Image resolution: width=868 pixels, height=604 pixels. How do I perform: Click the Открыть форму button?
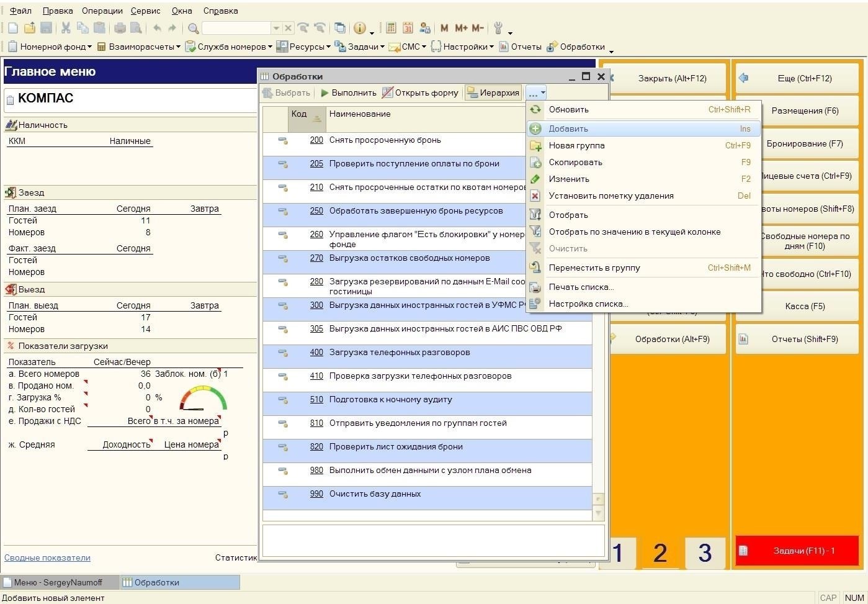(420, 92)
